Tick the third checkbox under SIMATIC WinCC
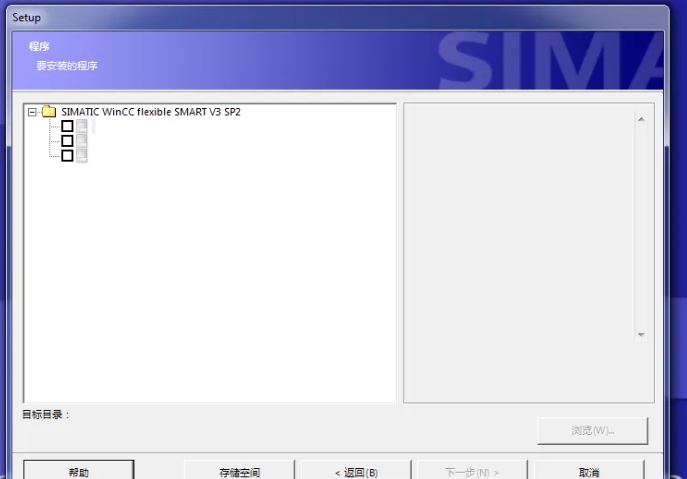Viewport: 687px width, 479px height. [x=67, y=156]
